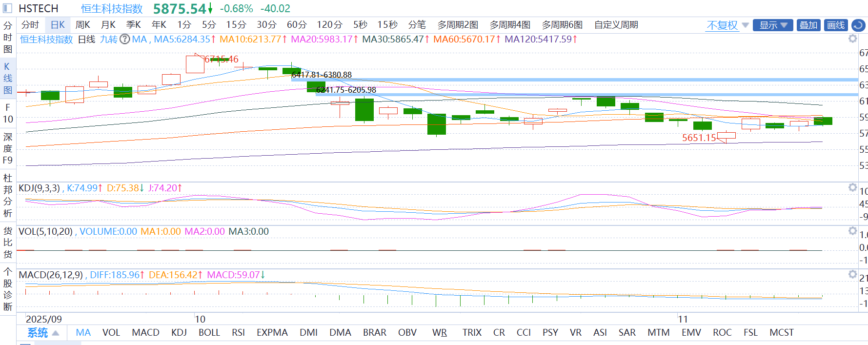Select the PSY indicator
Screen dimensions: 868x345
pyautogui.click(x=550, y=333)
